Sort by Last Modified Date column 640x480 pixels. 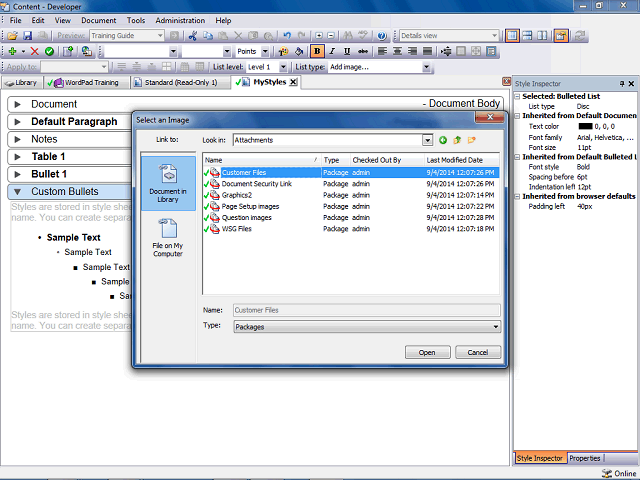pos(461,160)
